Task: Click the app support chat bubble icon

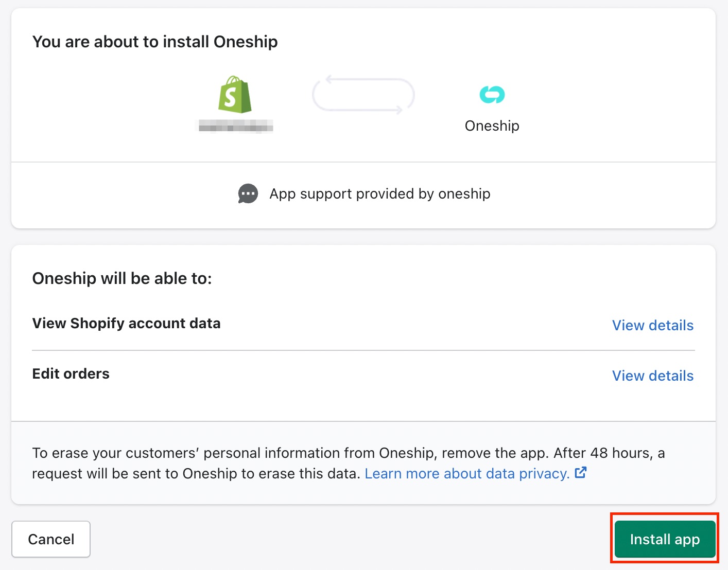Action: 248,194
